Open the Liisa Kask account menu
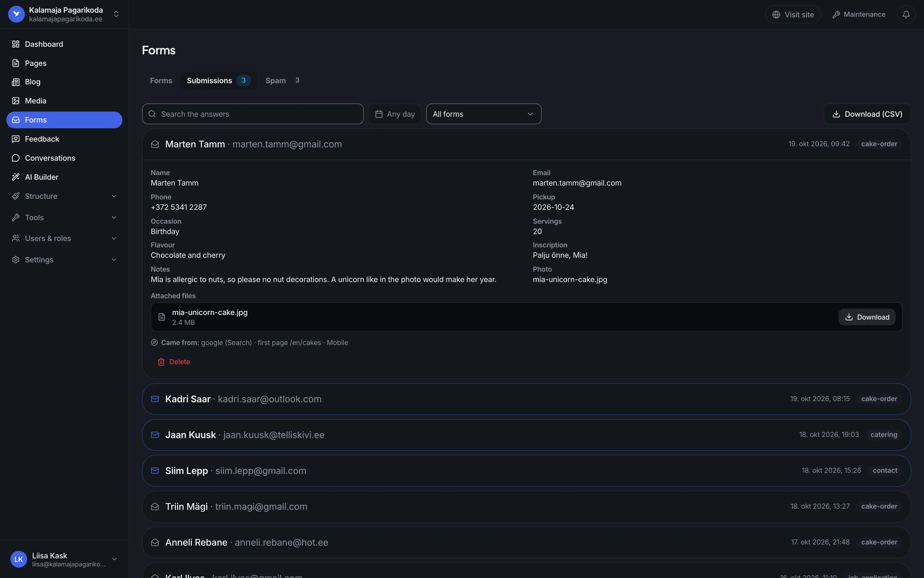This screenshot has height=578, width=924. tap(64, 559)
